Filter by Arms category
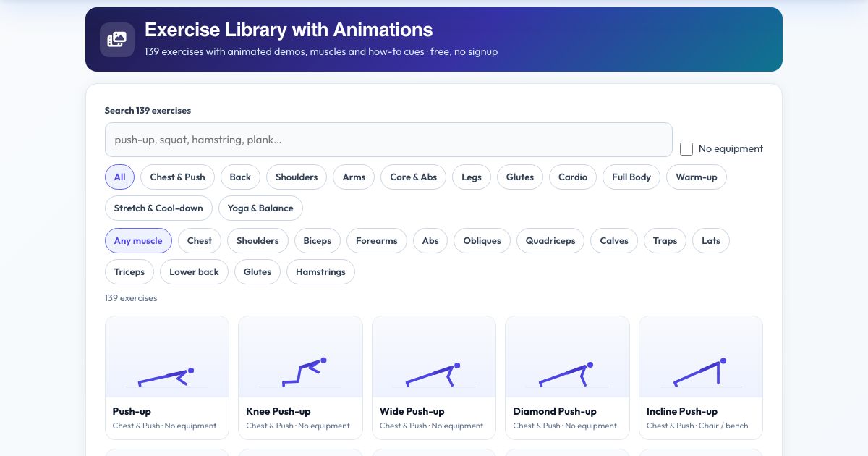The width and height of the screenshot is (868, 456). point(354,177)
